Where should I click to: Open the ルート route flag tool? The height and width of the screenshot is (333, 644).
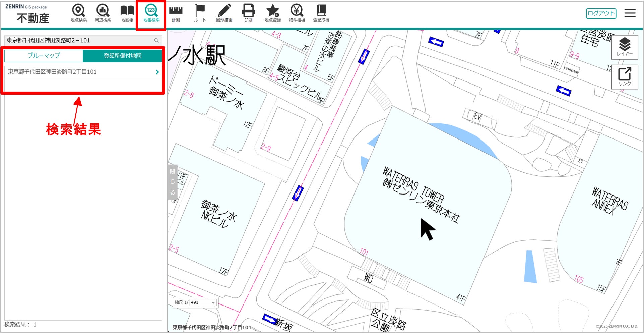coord(200,13)
